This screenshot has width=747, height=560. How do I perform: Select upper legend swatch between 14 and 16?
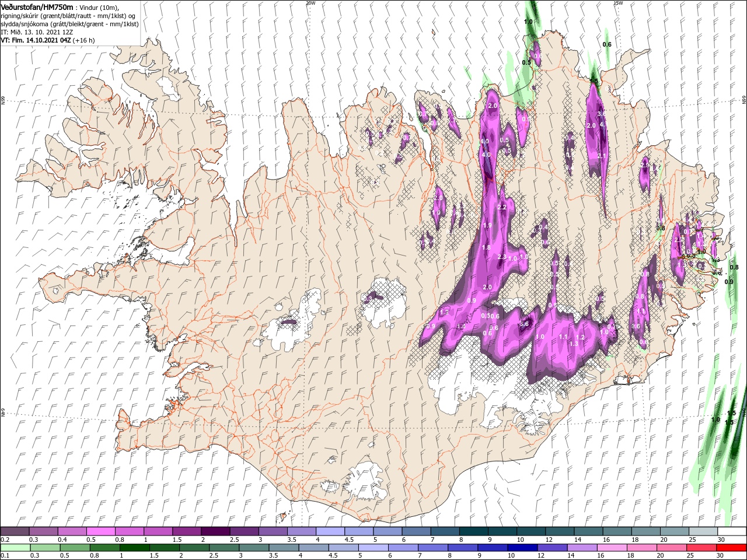[x=588, y=531]
